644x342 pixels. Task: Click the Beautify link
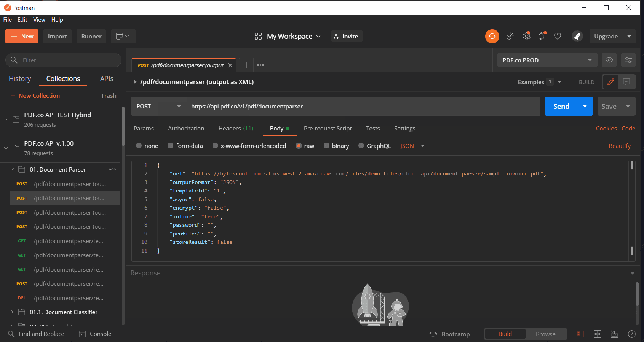[x=619, y=146]
